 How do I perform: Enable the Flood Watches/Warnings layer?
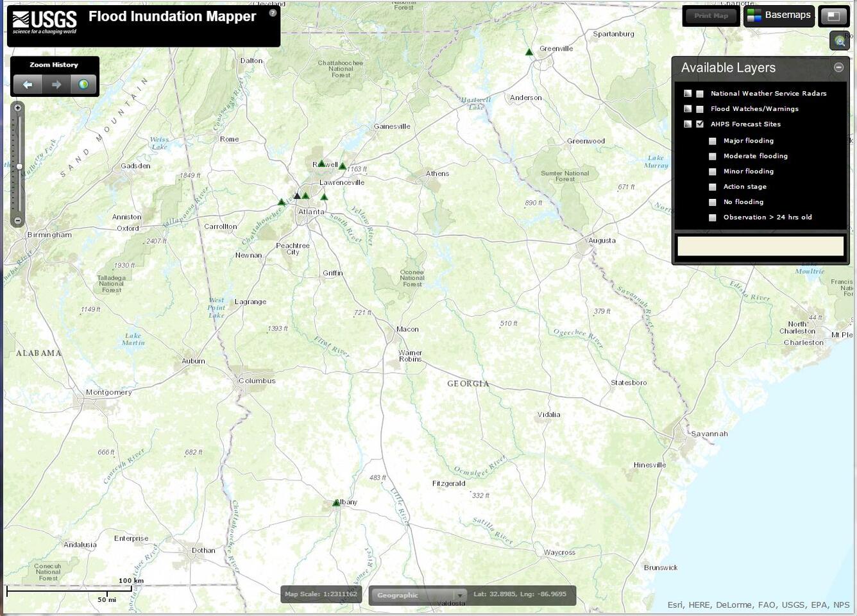(x=699, y=108)
